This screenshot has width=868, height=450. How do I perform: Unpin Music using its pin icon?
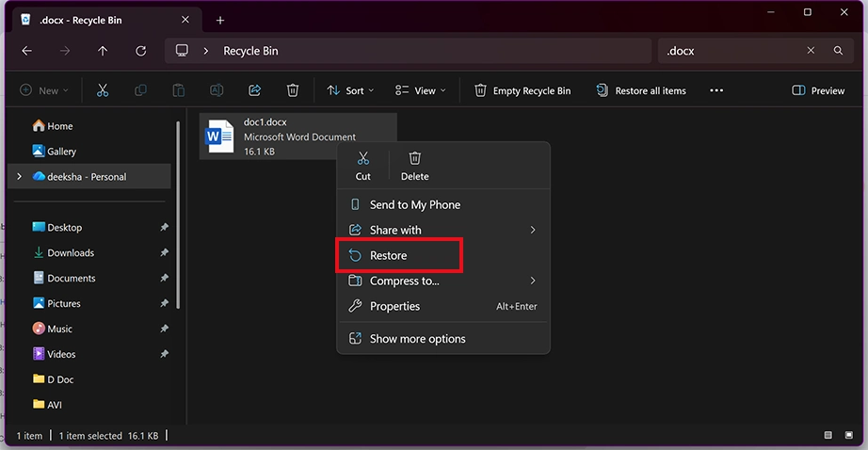[165, 329]
